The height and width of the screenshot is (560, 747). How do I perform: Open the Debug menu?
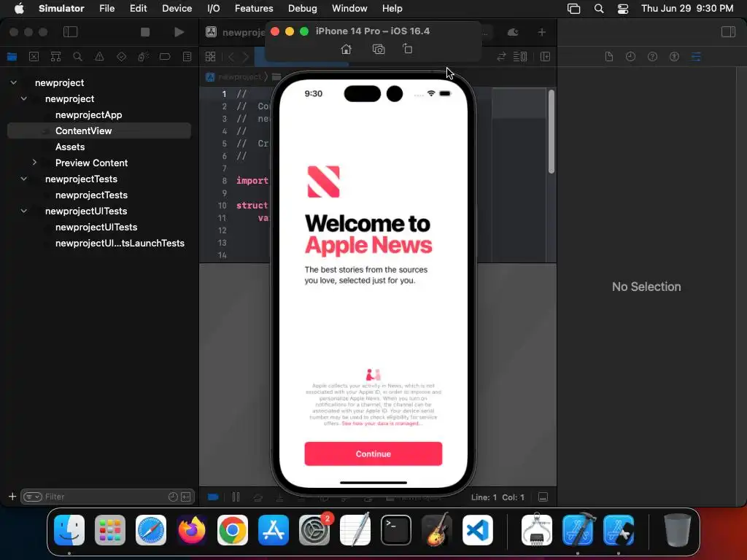pos(303,8)
